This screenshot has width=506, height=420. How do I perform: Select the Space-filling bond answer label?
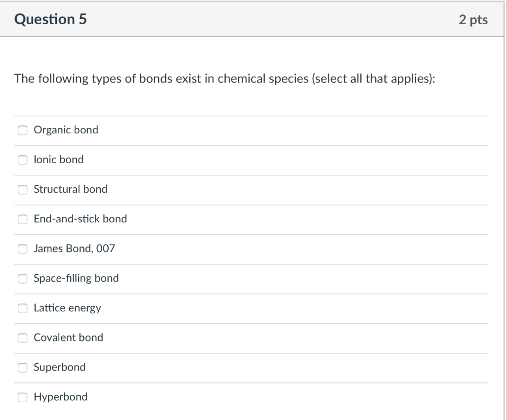click(76, 278)
